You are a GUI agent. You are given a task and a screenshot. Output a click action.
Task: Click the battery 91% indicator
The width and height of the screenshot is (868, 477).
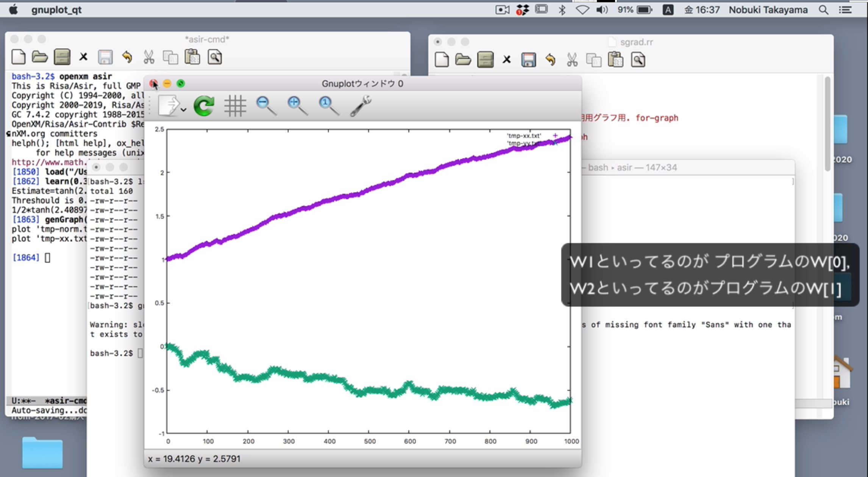tap(635, 10)
